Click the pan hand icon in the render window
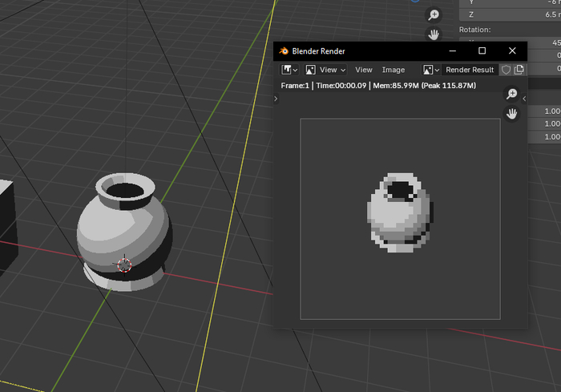 pyautogui.click(x=512, y=114)
